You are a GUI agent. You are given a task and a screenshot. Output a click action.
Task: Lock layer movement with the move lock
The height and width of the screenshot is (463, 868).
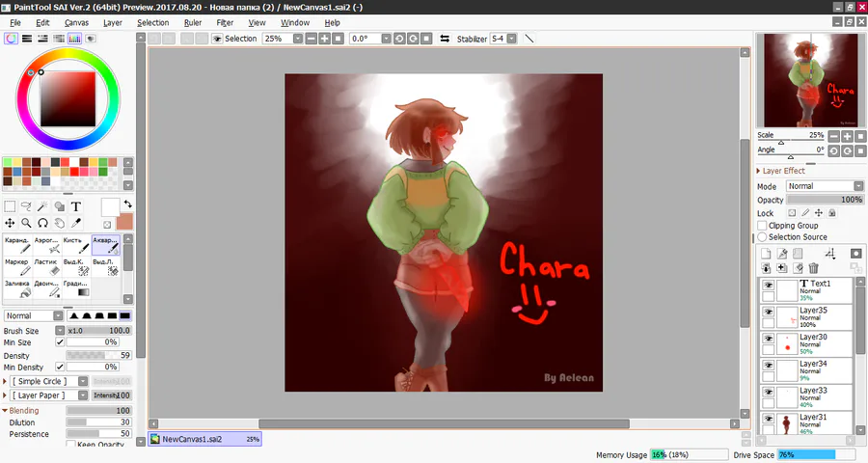(819, 213)
